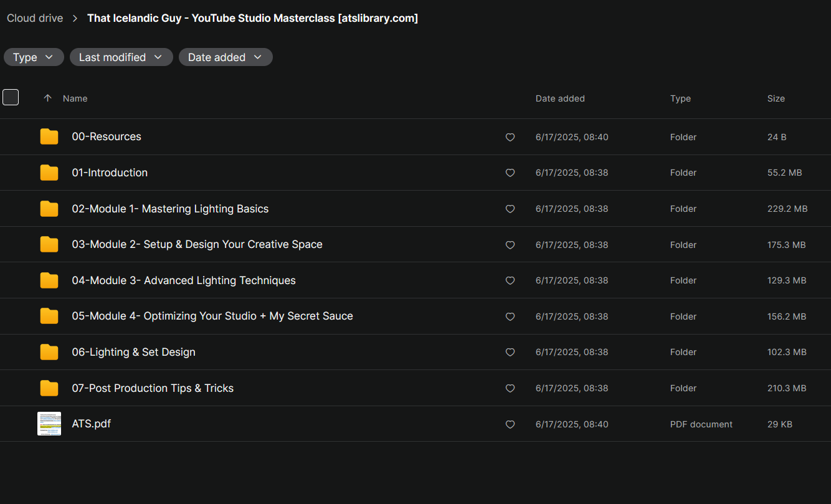Viewport: 831px width, 504px height.
Task: Favorite the 07-Post Production Tips & Tricks folder
Action: point(510,389)
